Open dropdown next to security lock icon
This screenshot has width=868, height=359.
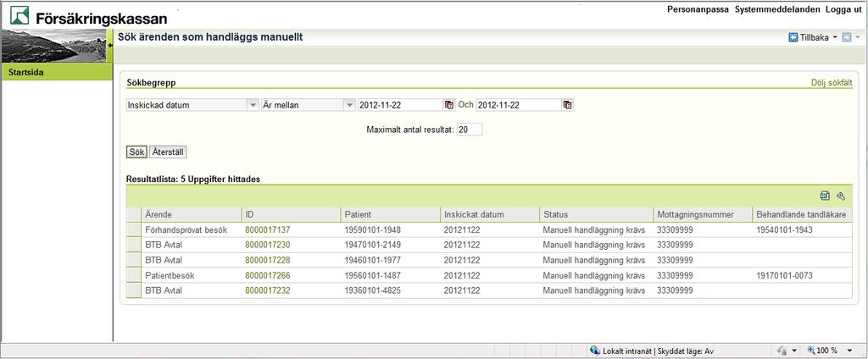point(793,351)
